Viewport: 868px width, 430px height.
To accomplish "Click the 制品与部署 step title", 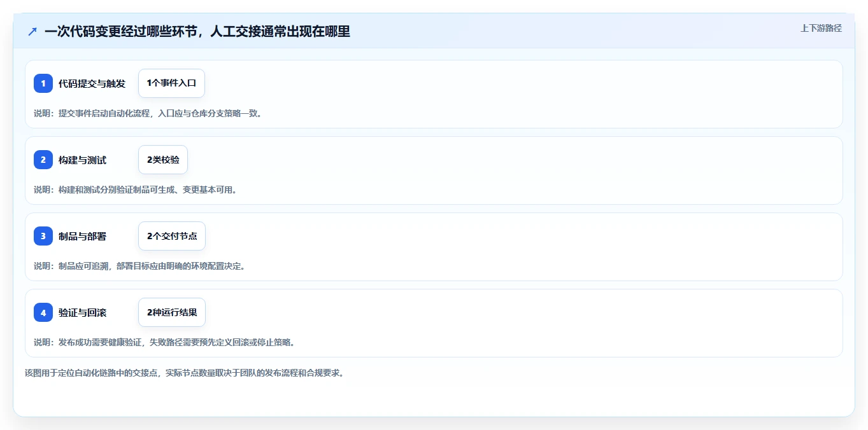I will 82,236.
